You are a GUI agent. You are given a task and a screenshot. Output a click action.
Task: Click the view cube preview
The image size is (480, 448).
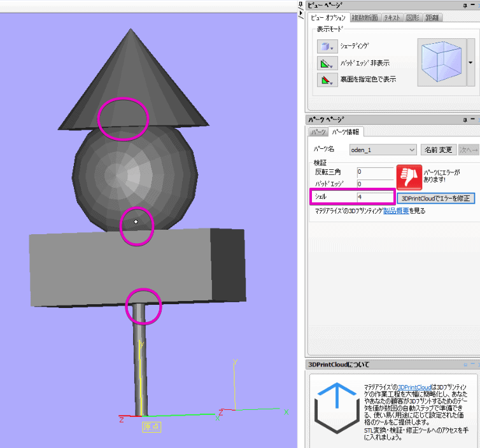pos(441,62)
